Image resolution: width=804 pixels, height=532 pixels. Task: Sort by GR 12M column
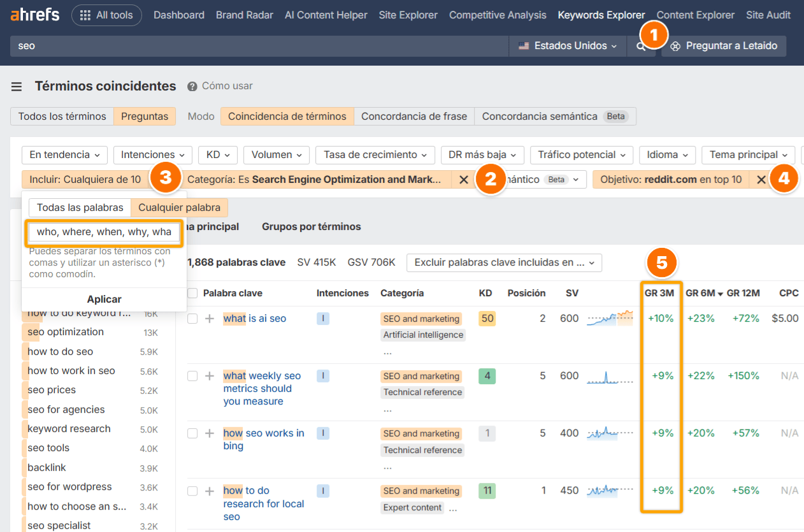coord(743,293)
